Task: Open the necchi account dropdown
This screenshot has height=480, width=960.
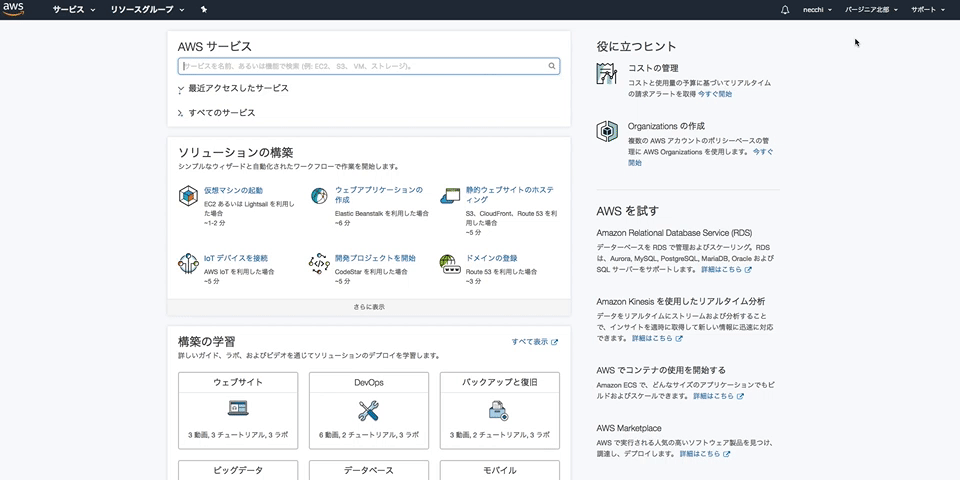Action: point(817,10)
